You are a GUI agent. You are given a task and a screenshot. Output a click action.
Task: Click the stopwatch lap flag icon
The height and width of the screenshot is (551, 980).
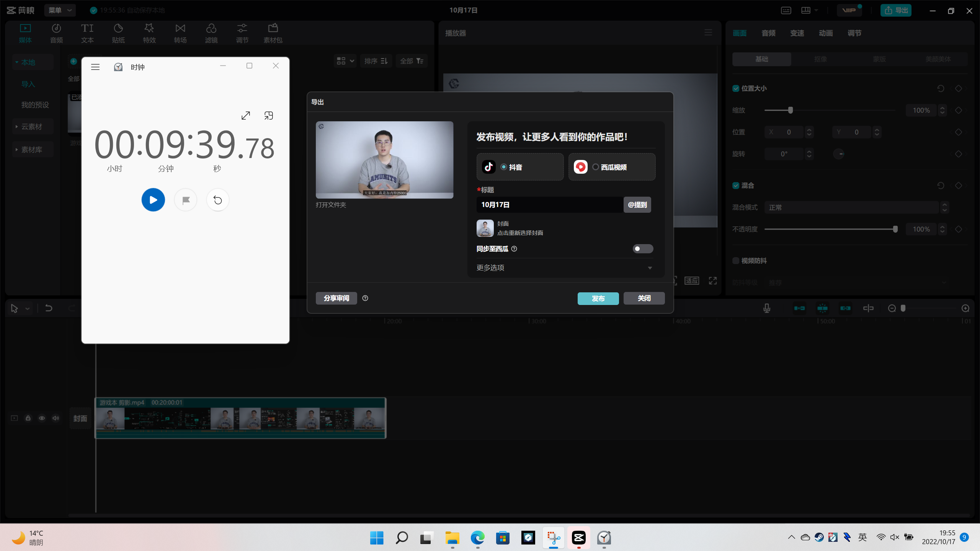pyautogui.click(x=186, y=200)
